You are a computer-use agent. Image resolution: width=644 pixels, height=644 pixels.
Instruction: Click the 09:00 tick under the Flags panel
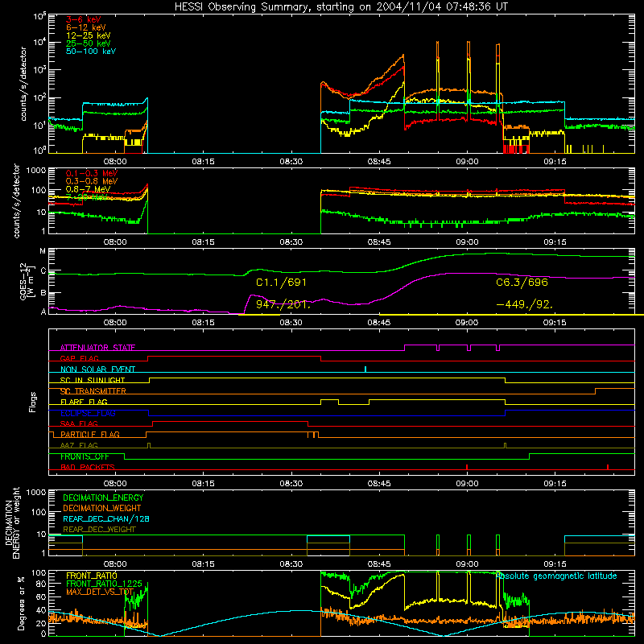467,484
